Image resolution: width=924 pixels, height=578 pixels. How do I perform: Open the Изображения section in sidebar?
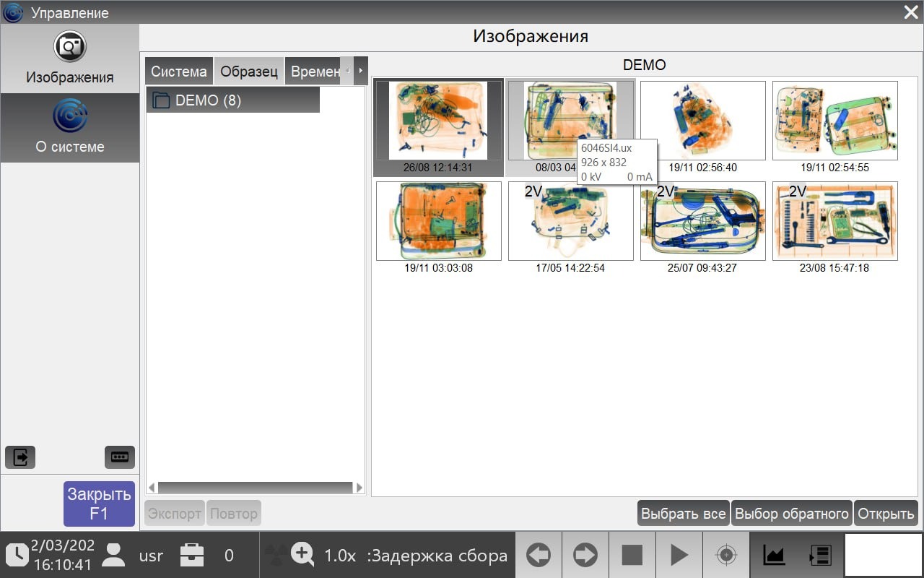pos(70,59)
